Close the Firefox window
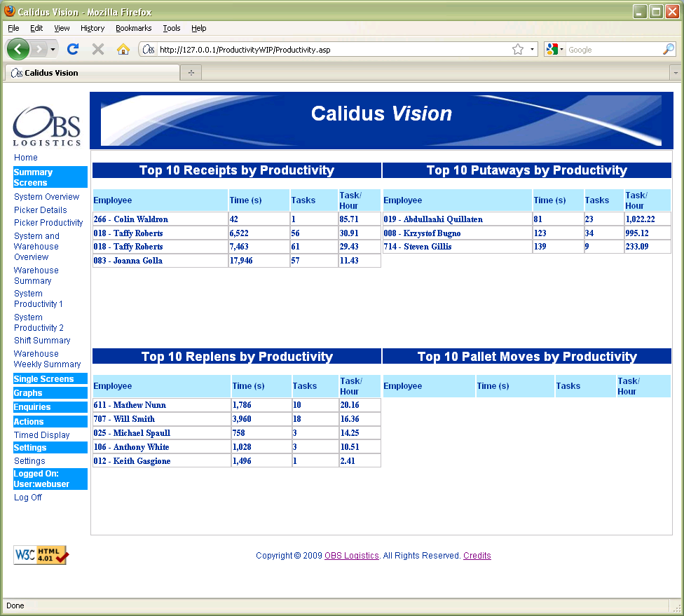The width and height of the screenshot is (684, 616). 672,12
